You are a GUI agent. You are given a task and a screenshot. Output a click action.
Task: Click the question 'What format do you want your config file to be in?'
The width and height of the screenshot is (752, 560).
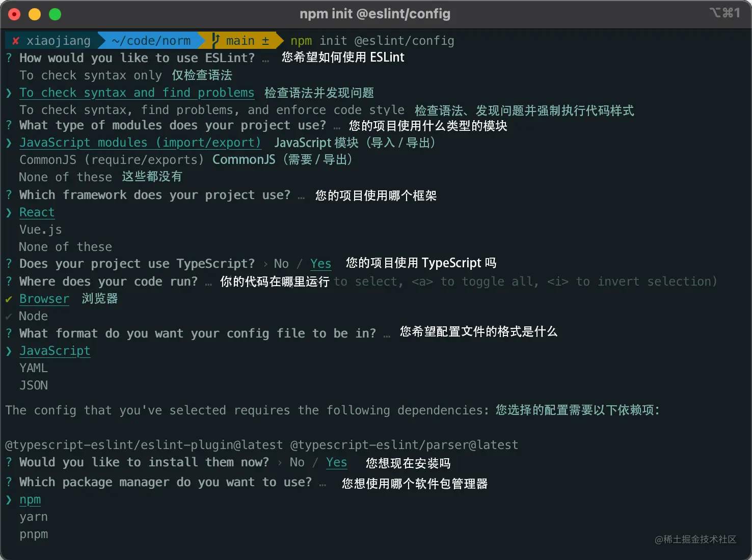[x=198, y=333]
